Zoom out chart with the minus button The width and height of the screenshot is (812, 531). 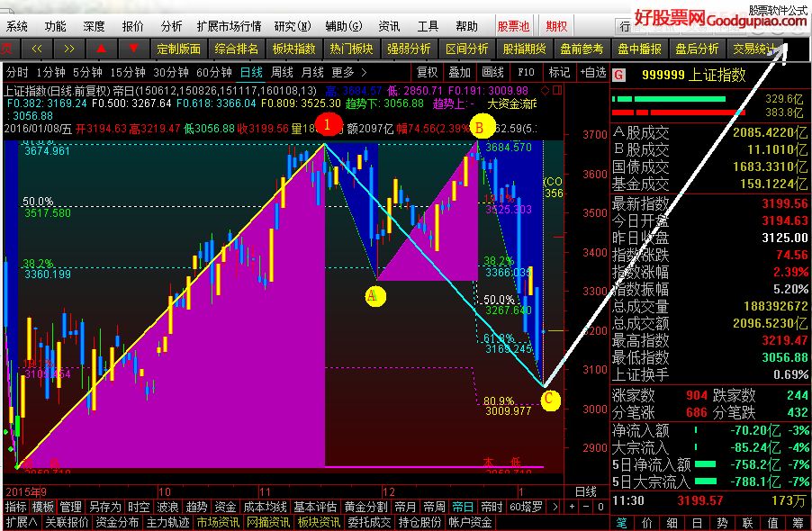pyautogui.click(x=586, y=507)
